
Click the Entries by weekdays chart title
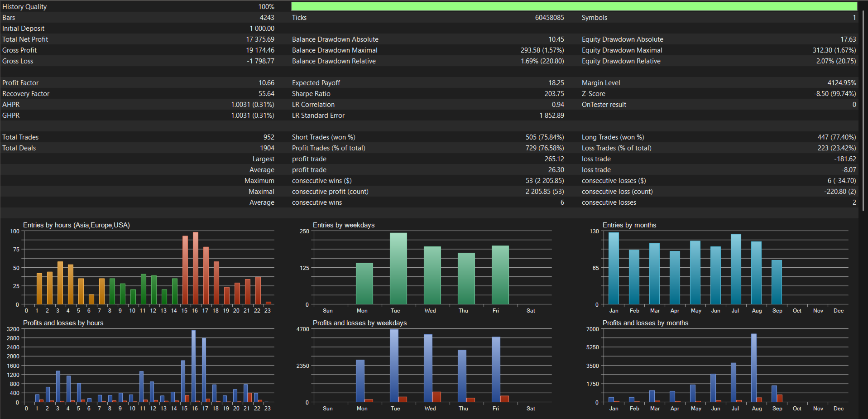[x=344, y=225]
